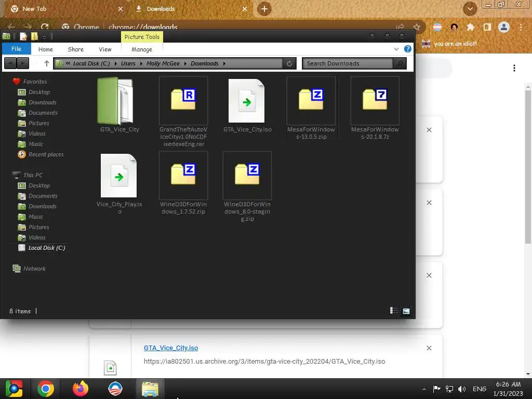This screenshot has width=532, height=399.
Task: Expand the arrow after Local Disk breadcrumb
Action: pyautogui.click(x=115, y=63)
